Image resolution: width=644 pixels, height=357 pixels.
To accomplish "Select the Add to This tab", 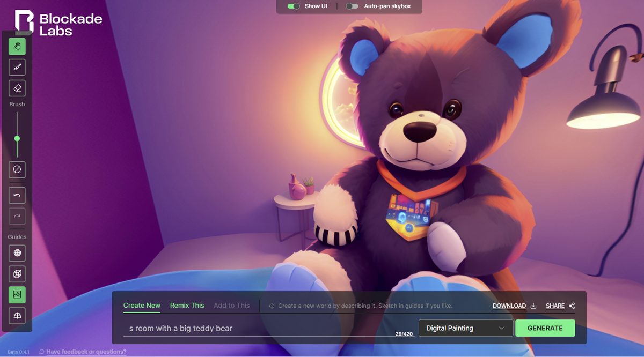I will point(232,306).
